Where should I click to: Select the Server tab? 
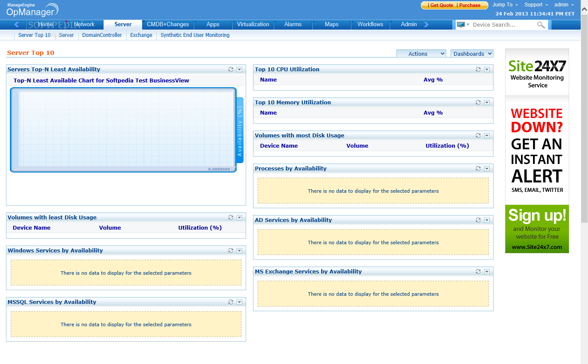click(x=123, y=24)
